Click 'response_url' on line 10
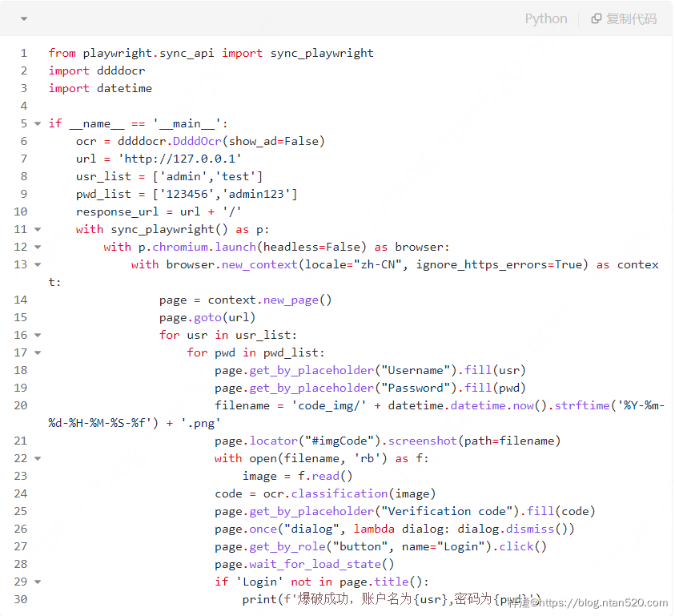 tap(117, 212)
